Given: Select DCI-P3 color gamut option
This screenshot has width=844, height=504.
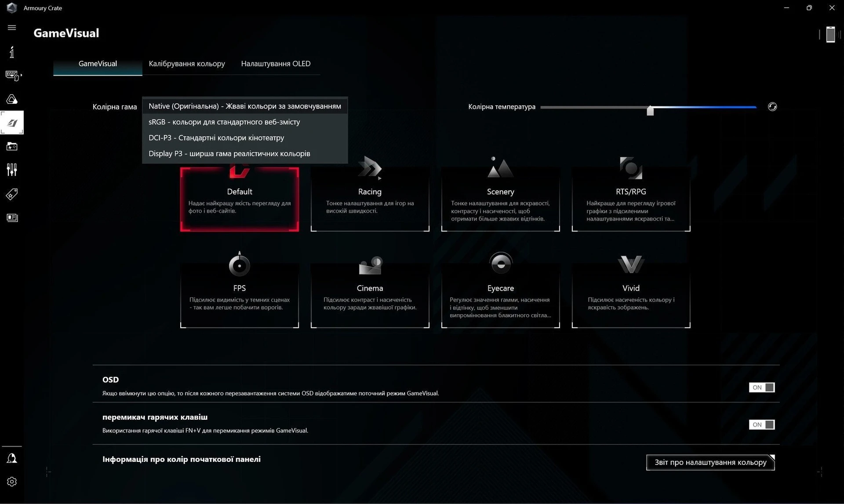Looking at the screenshot, I should (x=245, y=138).
